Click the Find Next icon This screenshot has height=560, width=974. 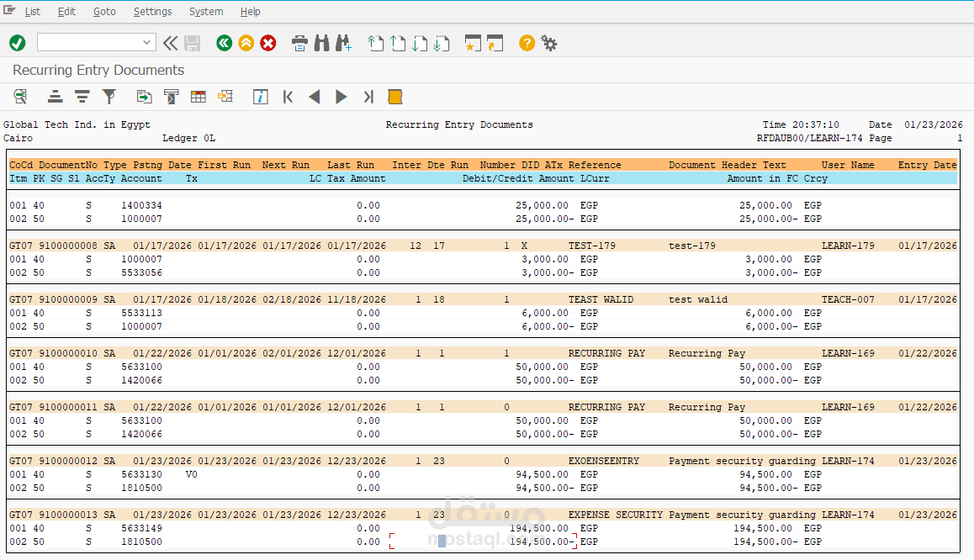[x=343, y=43]
